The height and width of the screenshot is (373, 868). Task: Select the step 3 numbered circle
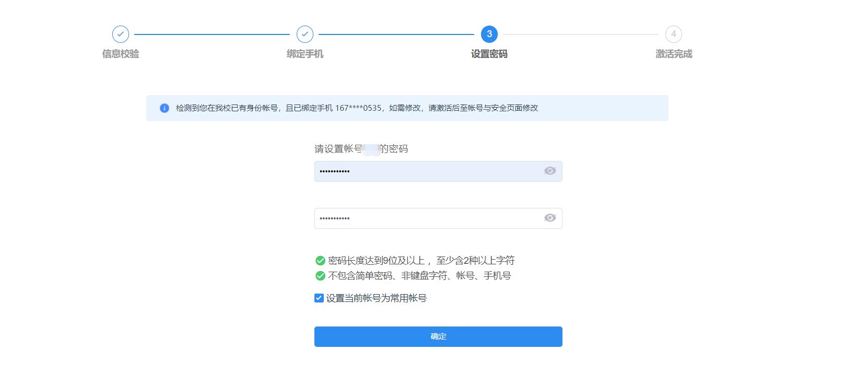(x=489, y=34)
